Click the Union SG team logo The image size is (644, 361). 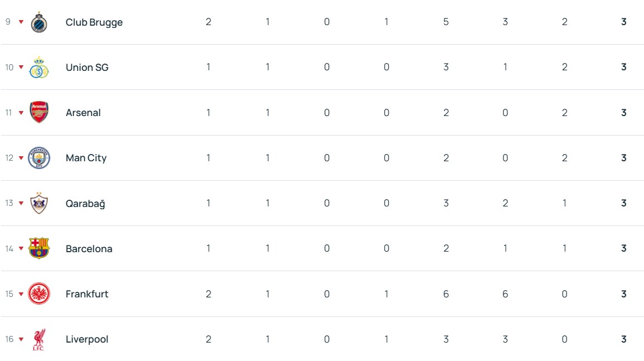[x=39, y=68]
